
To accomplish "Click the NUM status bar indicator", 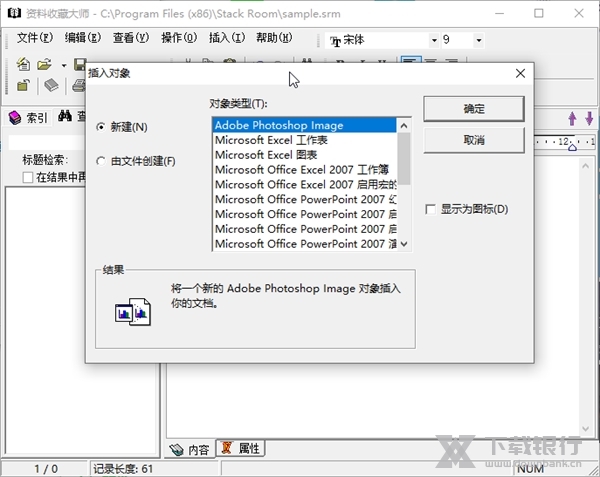I will point(530,469).
